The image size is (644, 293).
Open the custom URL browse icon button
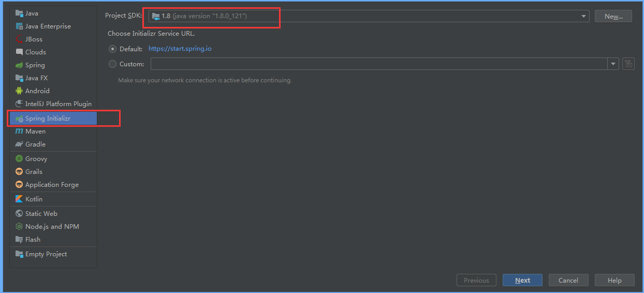click(x=628, y=64)
